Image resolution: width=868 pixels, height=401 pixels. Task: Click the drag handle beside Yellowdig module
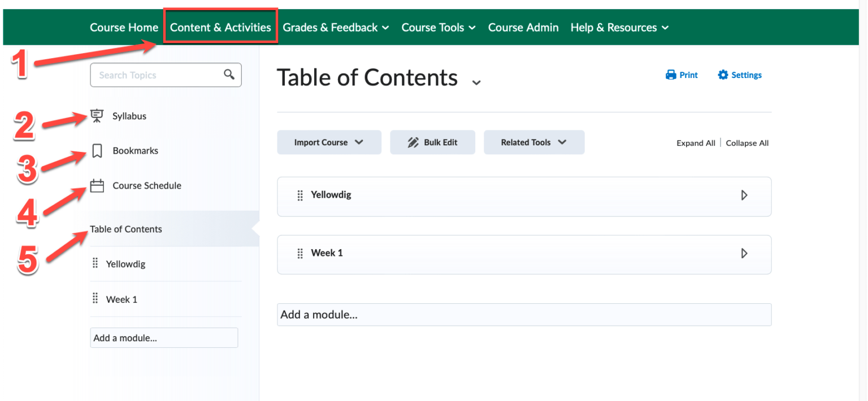point(299,195)
